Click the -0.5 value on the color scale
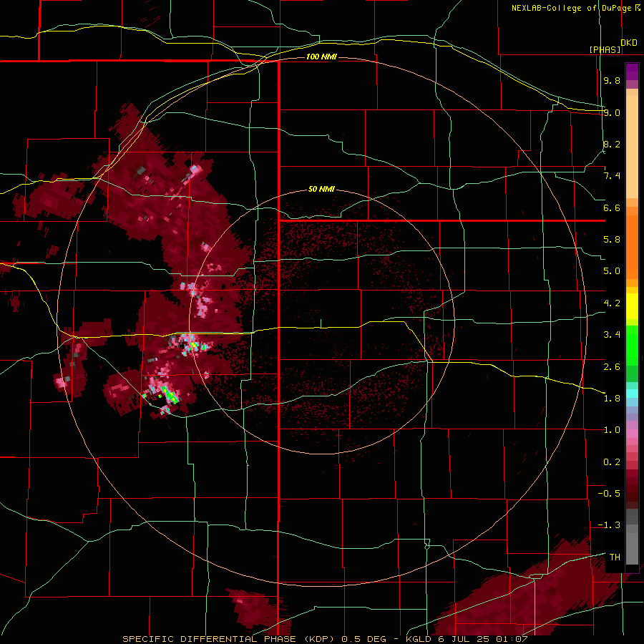 [x=609, y=494]
